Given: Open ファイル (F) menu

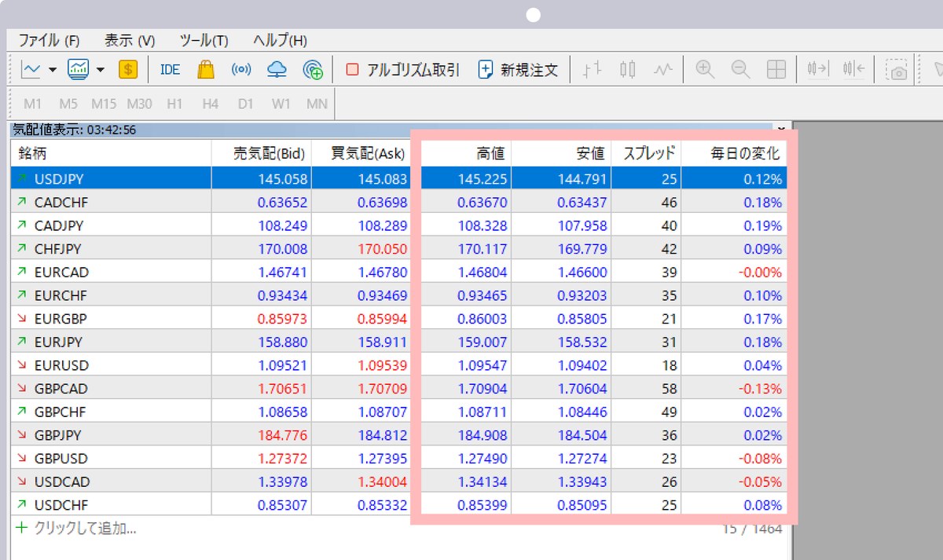Looking at the screenshot, I should point(50,41).
